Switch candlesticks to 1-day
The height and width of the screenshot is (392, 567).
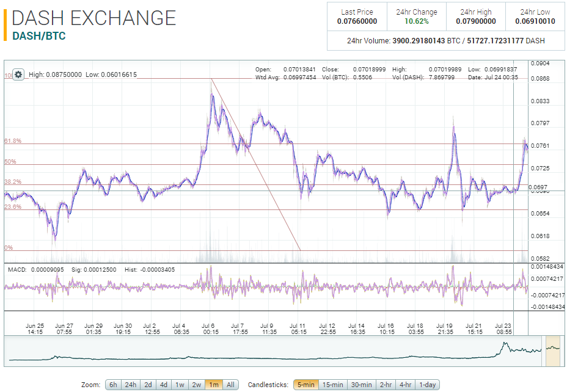coord(428,385)
